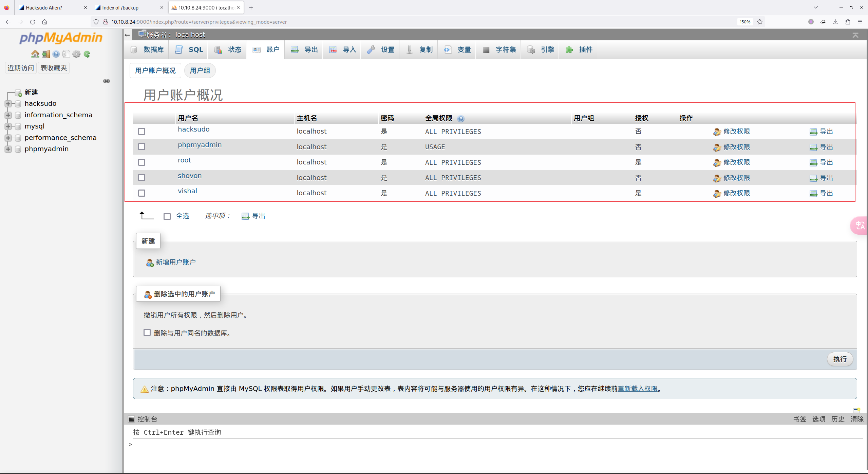Expand the mysql database tree node
The image size is (868, 474).
pos(8,126)
